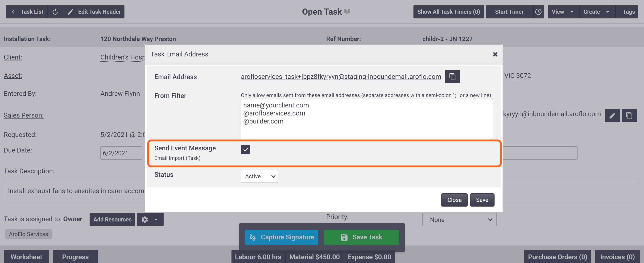644x263 pixels.
Task: Open the Client link label
Action: click(x=13, y=57)
